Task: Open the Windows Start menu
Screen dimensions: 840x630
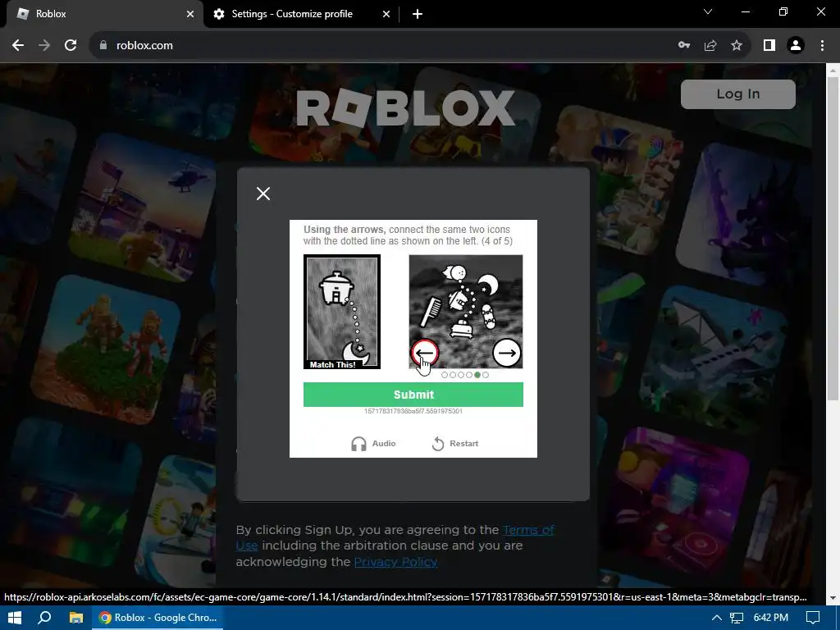Action: (x=15, y=618)
